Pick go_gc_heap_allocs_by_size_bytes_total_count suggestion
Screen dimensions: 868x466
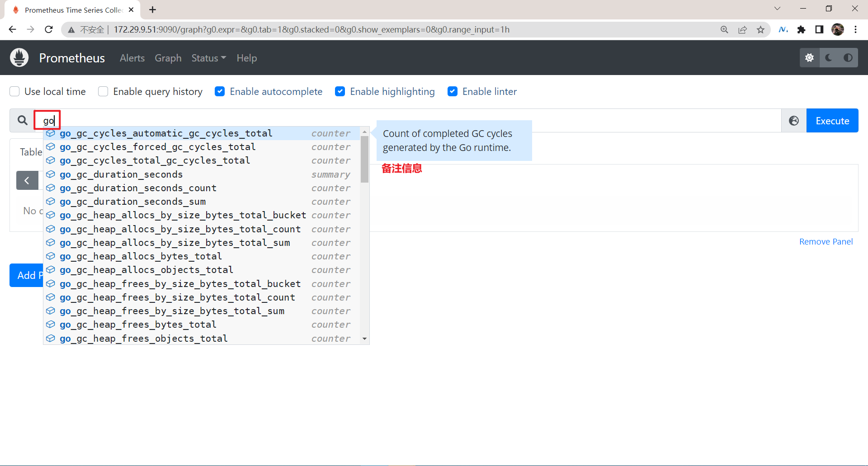[203, 229]
